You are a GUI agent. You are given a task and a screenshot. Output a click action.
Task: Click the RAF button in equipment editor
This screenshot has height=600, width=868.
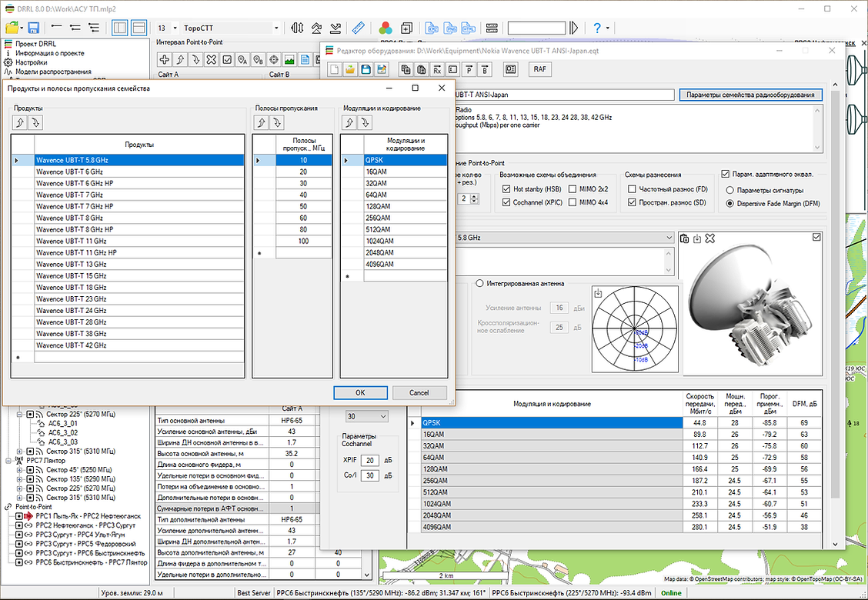(x=539, y=69)
